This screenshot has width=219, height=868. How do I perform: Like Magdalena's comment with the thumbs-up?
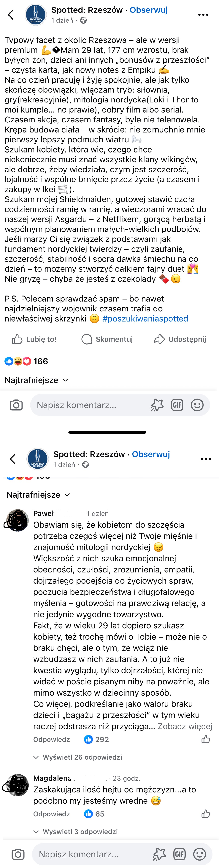point(206,814)
